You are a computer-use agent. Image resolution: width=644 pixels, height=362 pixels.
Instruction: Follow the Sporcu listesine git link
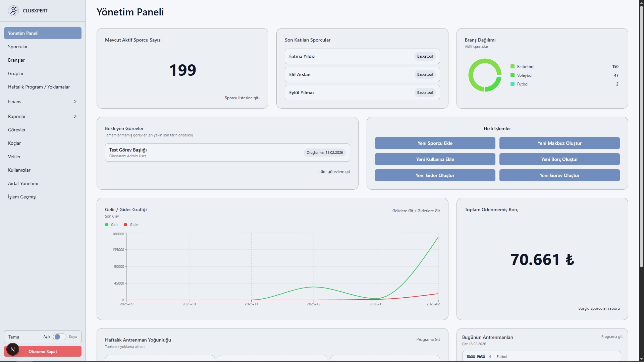coord(242,98)
